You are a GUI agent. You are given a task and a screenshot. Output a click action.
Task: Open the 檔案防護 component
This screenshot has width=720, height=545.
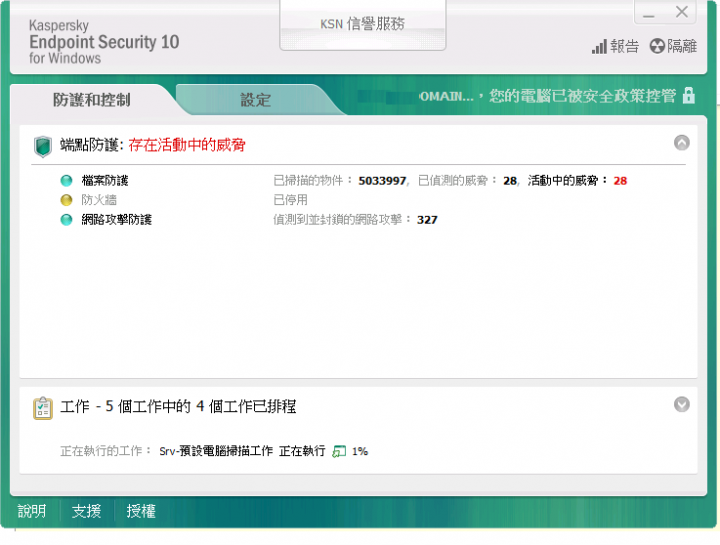[x=105, y=180]
